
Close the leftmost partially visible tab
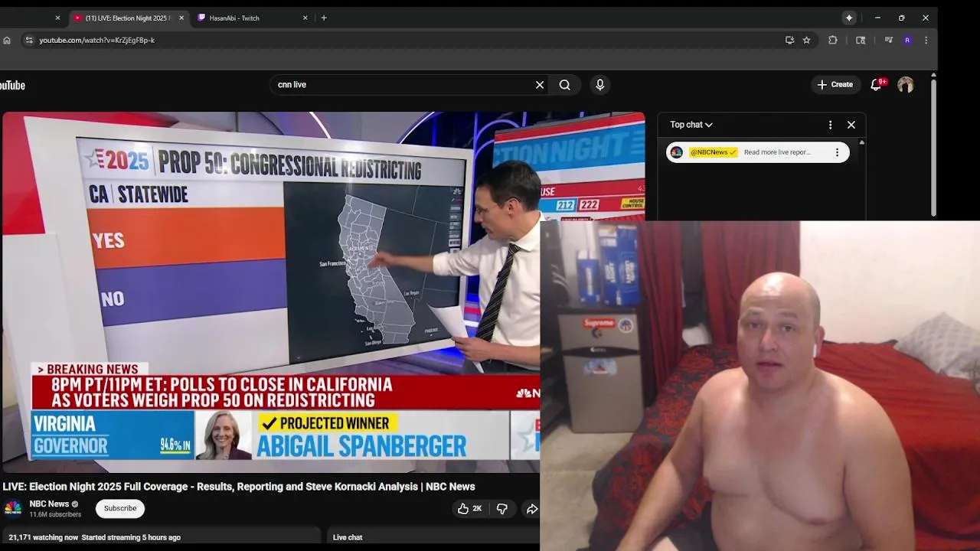[x=57, y=18]
